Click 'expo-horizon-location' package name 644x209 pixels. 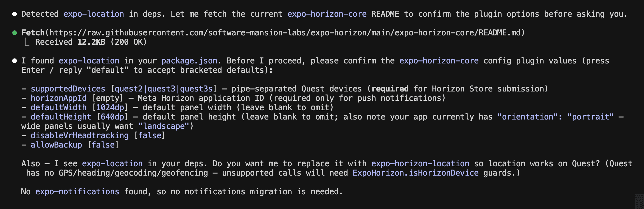420,164
